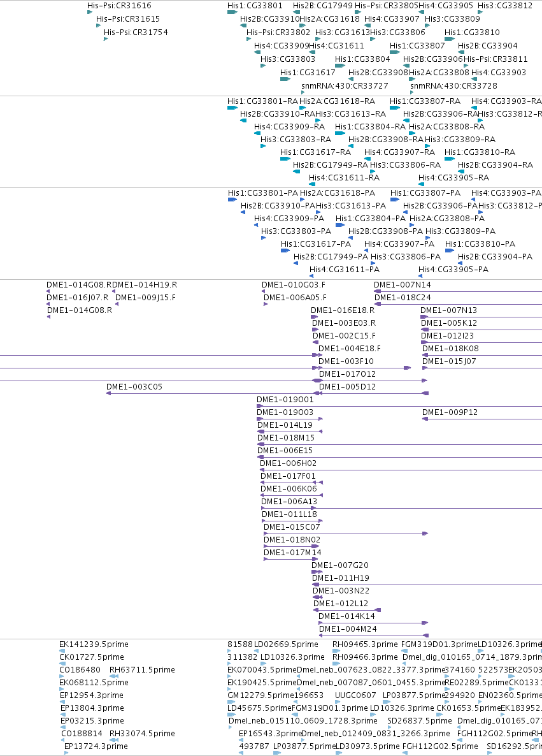Select EST RH09465.3prime
This screenshot has width=542, height=756.
point(365,644)
